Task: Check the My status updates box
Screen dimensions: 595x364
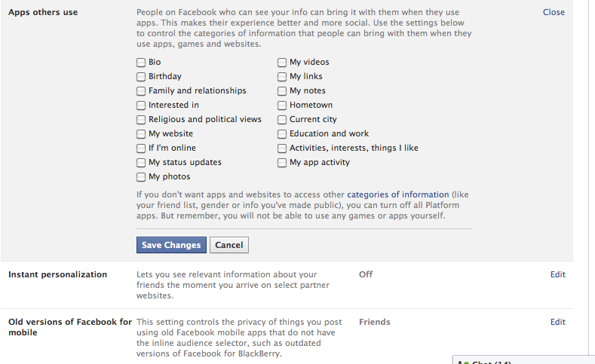Action: (x=141, y=162)
